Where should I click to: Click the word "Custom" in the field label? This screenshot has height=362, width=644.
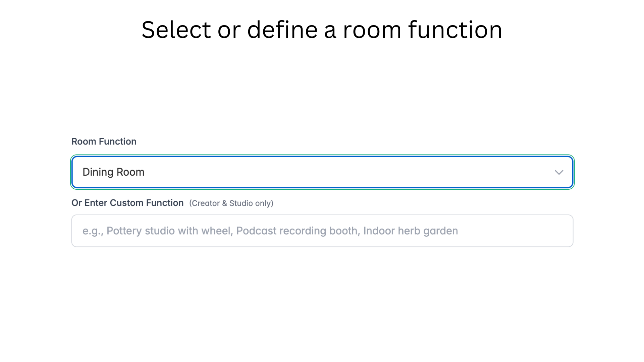tap(126, 203)
